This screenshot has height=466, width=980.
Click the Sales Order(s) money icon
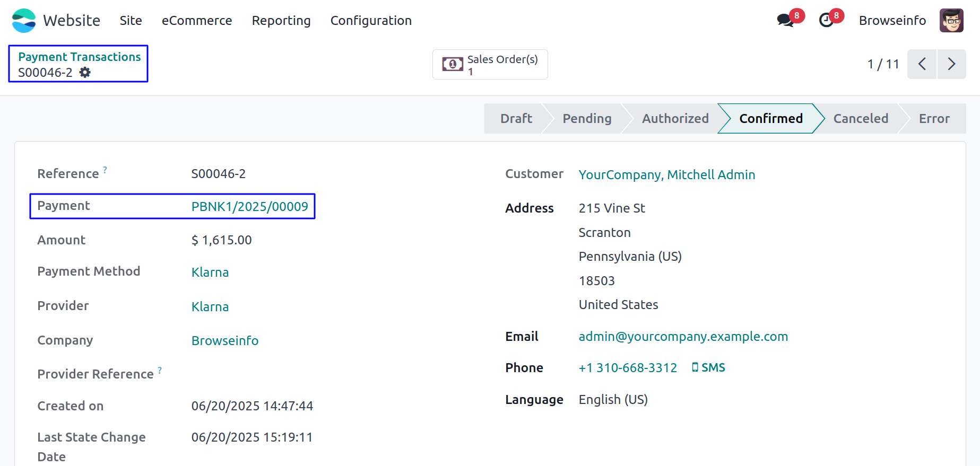453,65
